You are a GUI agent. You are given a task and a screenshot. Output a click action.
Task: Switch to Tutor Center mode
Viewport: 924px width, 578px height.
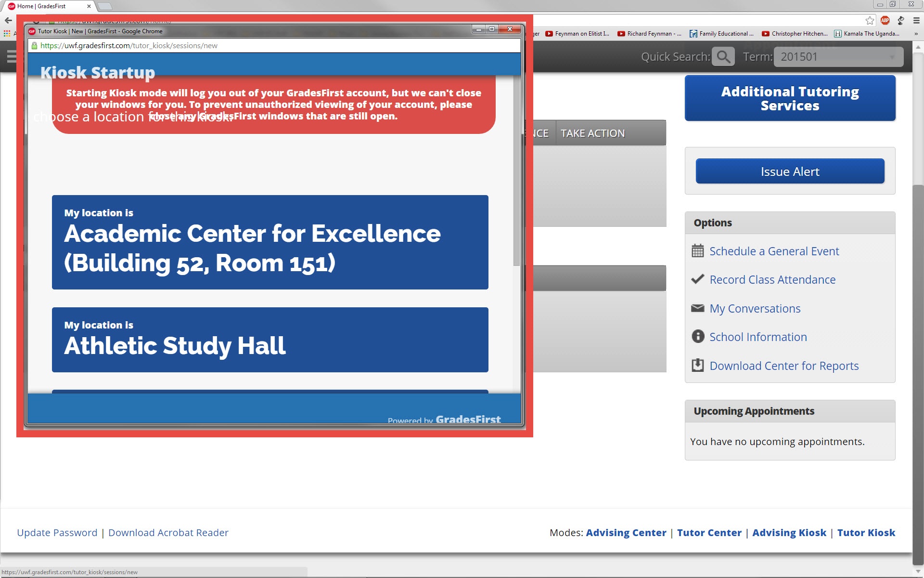coord(709,533)
